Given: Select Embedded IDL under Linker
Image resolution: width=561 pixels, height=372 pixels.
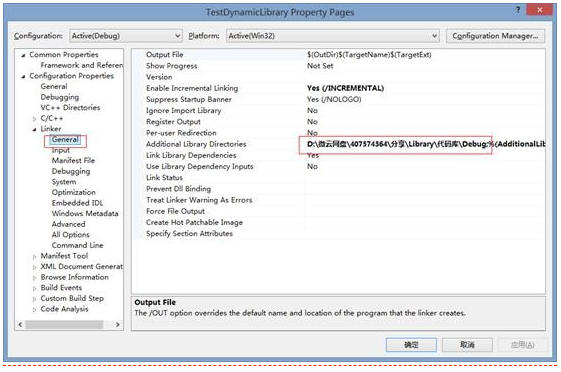Looking at the screenshot, I should (77, 203).
